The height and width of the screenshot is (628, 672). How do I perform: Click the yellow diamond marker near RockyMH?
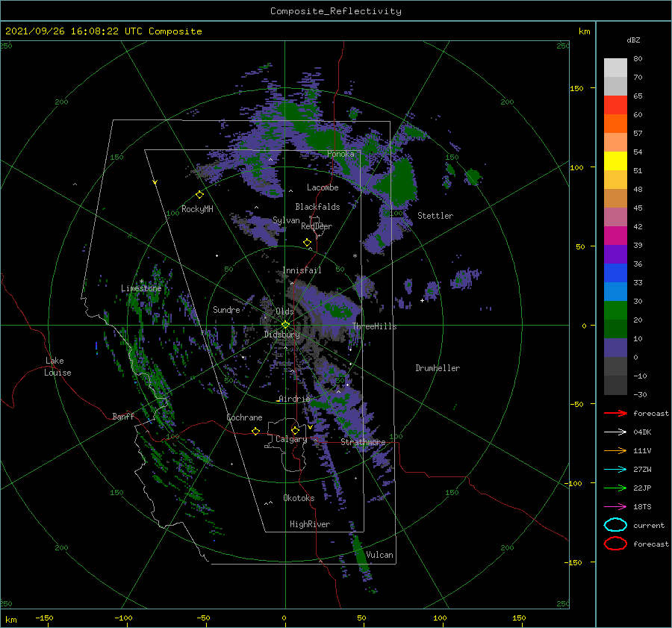pyautogui.click(x=199, y=195)
